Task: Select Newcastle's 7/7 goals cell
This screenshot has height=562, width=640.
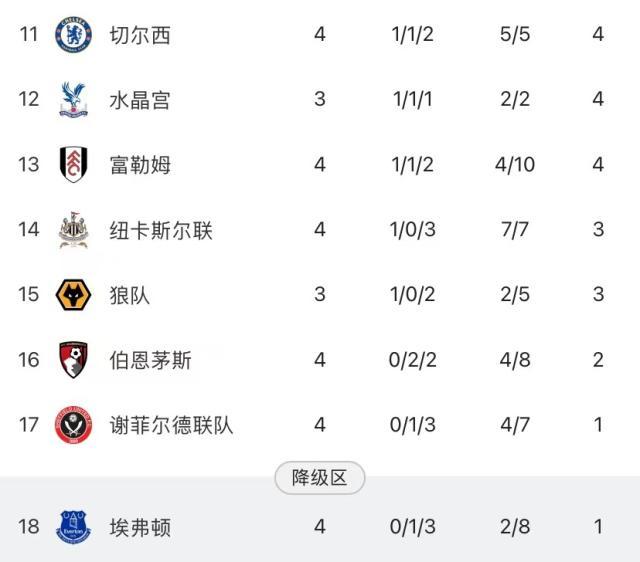Action: tap(513, 230)
